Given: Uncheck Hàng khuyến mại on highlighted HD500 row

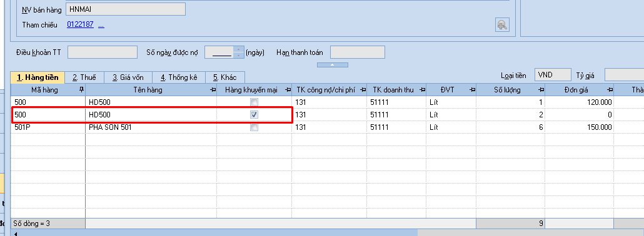Looking at the screenshot, I should coord(254,114).
